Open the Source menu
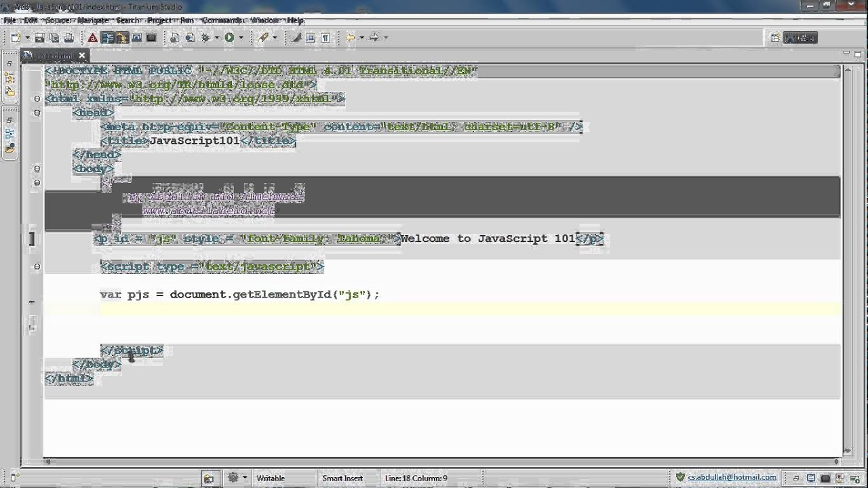 (58, 20)
